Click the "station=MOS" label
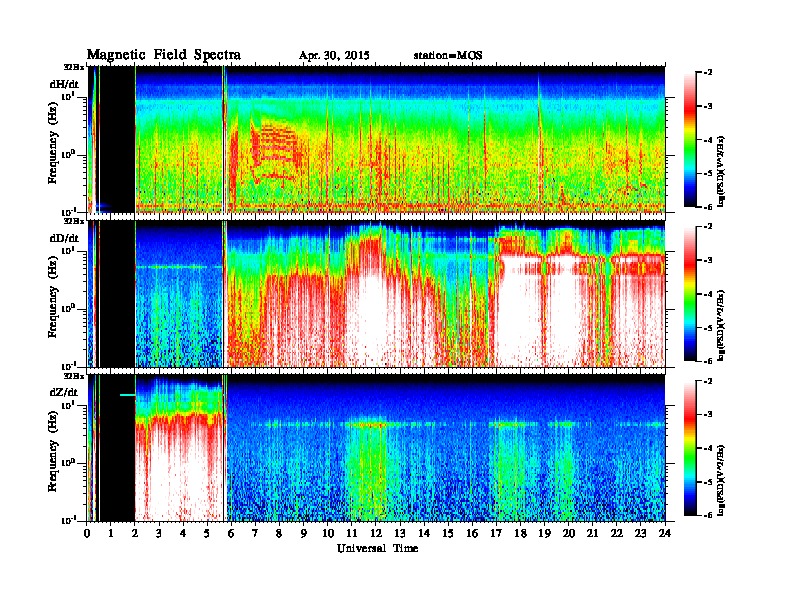The width and height of the screenshot is (792, 612). coord(448,56)
